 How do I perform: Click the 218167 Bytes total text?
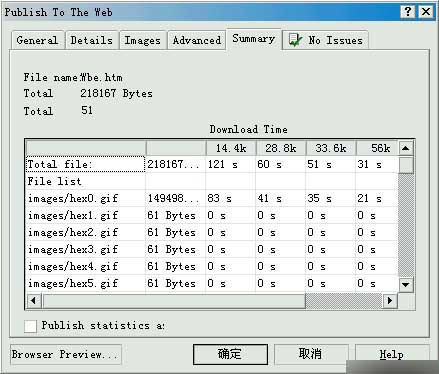[116, 94]
